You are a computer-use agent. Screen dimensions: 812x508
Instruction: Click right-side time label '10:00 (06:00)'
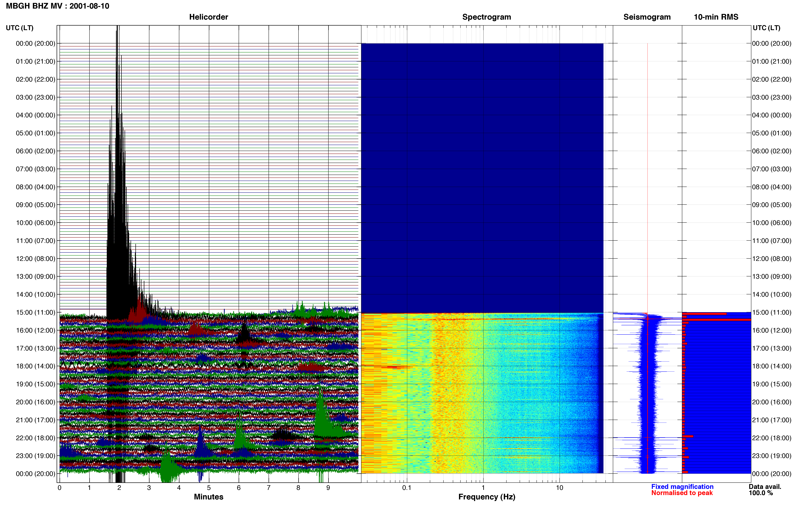pyautogui.click(x=772, y=223)
